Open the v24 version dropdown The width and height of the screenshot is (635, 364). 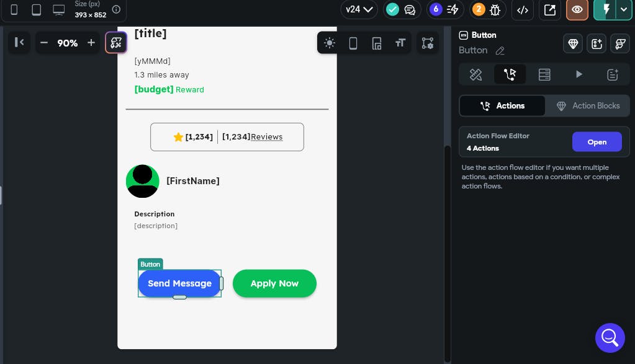pos(359,9)
